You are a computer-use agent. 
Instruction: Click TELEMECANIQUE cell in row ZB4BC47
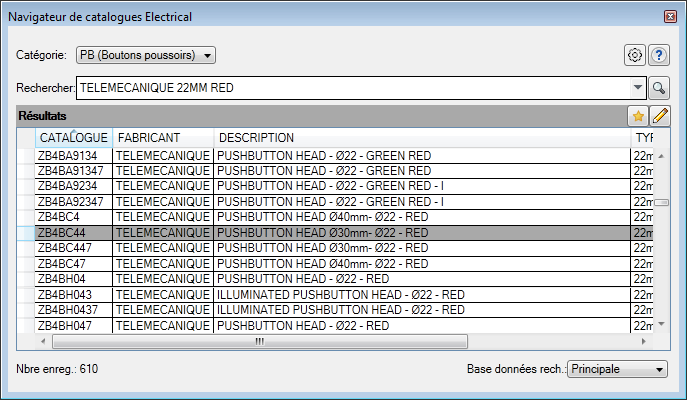[x=163, y=264]
